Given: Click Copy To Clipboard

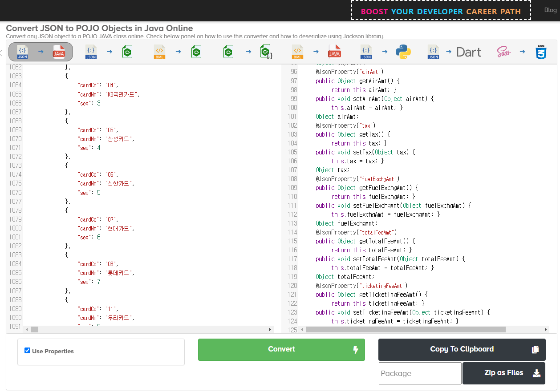Looking at the screenshot, I should [462, 349].
